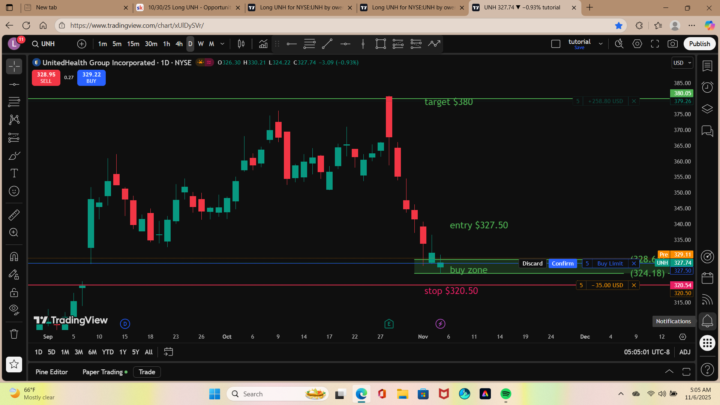Image resolution: width=720 pixels, height=405 pixels.
Task: Switch to 5m timeframe
Action: coord(117,44)
